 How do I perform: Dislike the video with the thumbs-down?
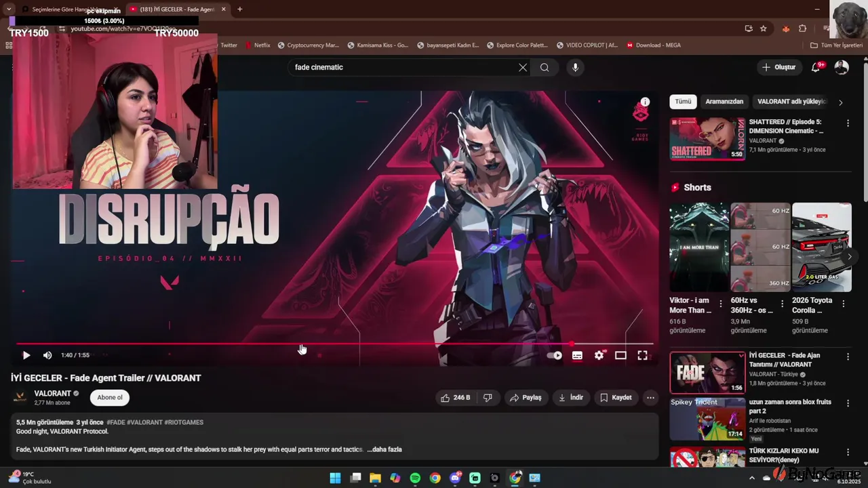pos(488,398)
